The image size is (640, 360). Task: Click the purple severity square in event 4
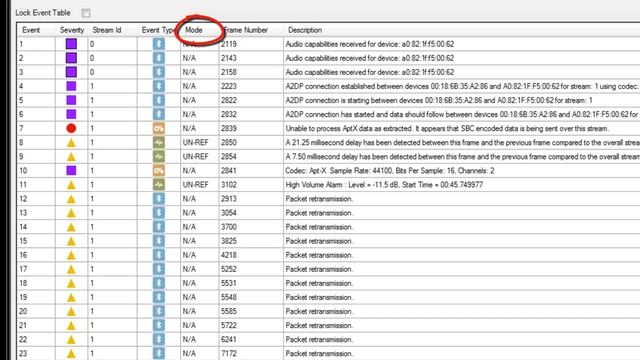[71, 86]
